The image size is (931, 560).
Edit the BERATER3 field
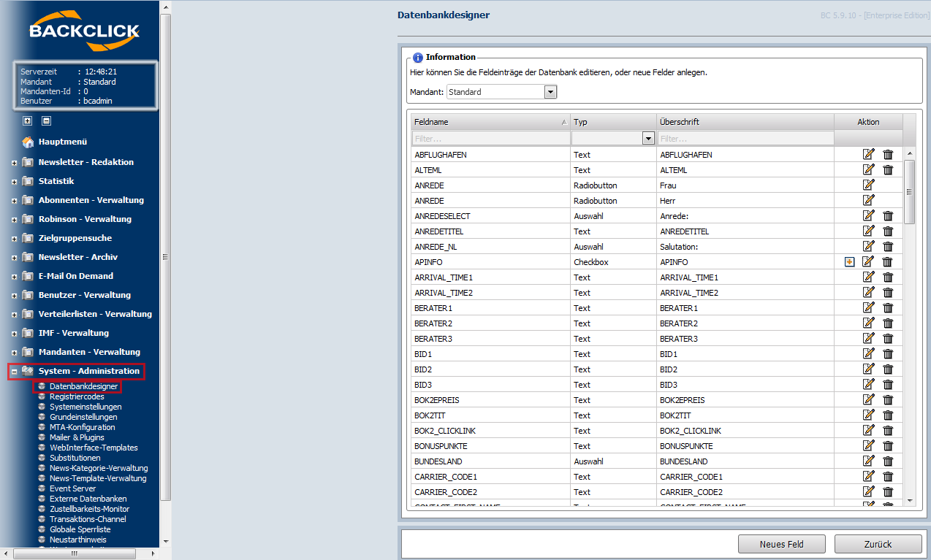coord(868,338)
